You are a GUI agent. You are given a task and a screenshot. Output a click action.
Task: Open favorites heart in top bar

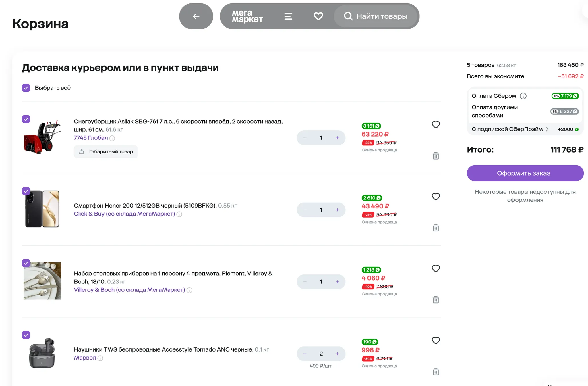point(318,16)
